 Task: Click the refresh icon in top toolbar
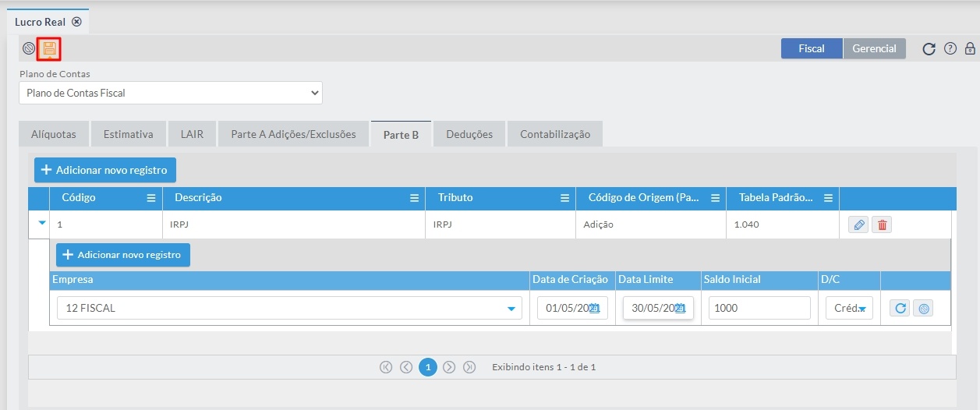[929, 49]
